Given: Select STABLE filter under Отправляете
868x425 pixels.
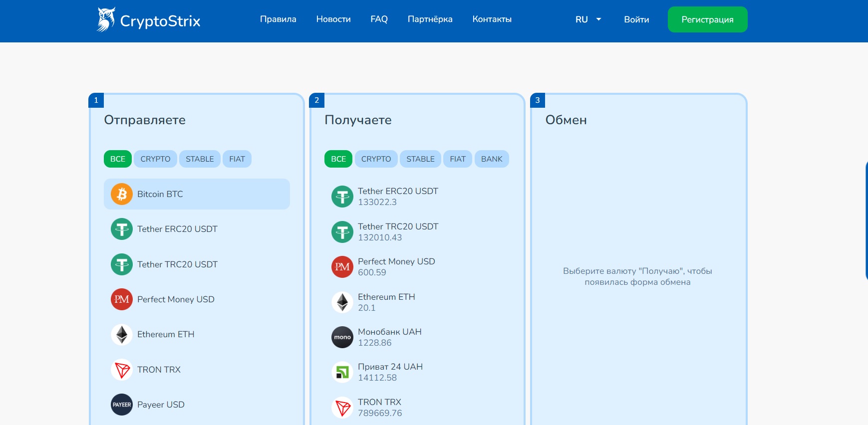Looking at the screenshot, I should [200, 159].
